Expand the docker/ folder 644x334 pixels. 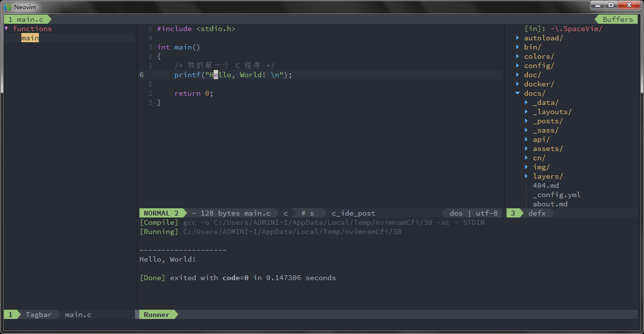518,84
